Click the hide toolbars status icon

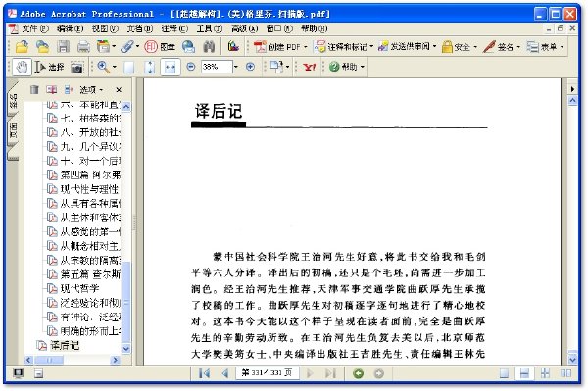click(38, 373)
